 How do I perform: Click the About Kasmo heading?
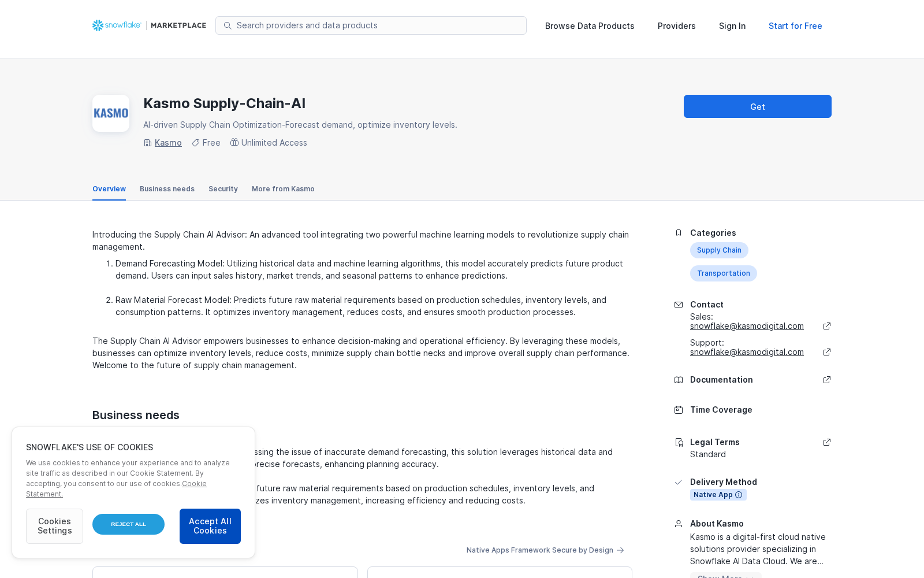pyautogui.click(x=717, y=524)
